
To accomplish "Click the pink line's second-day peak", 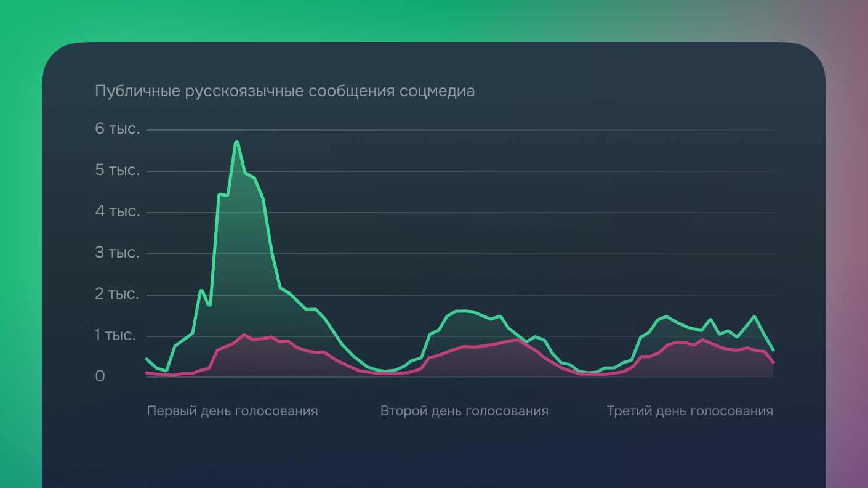I will (516, 340).
